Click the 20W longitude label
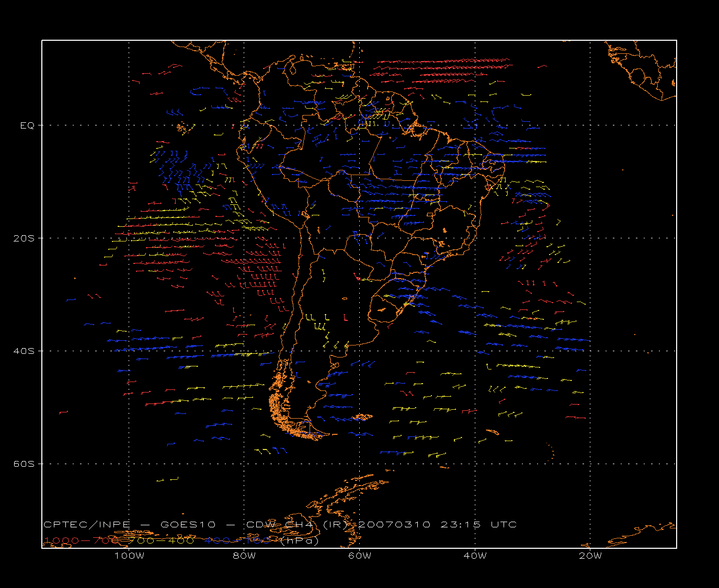This screenshot has height=588, width=719. point(590,556)
